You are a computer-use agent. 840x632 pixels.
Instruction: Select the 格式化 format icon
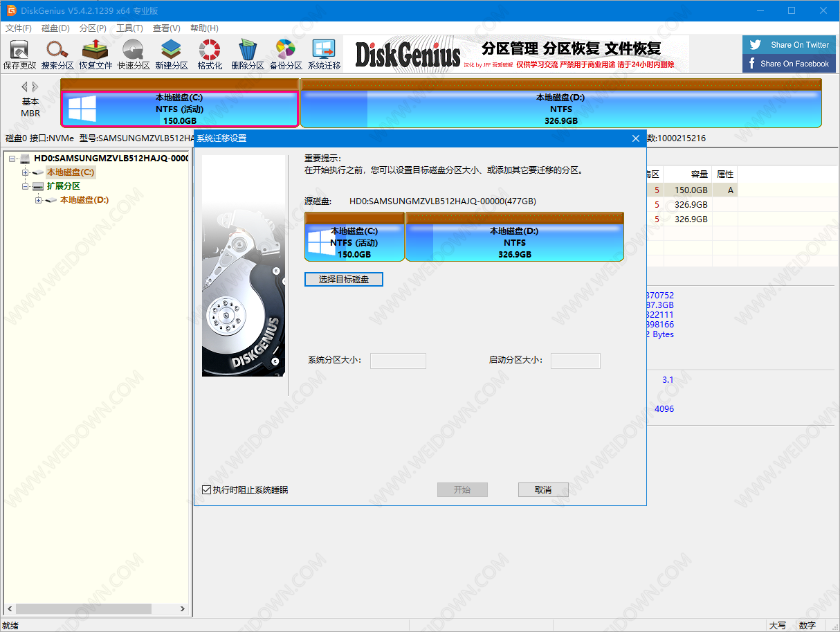(x=210, y=55)
